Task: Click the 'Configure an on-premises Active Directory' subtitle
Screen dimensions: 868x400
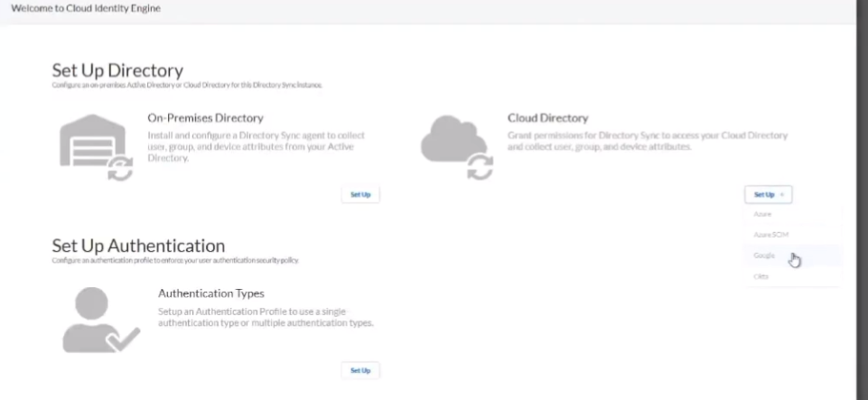Action: point(187,85)
